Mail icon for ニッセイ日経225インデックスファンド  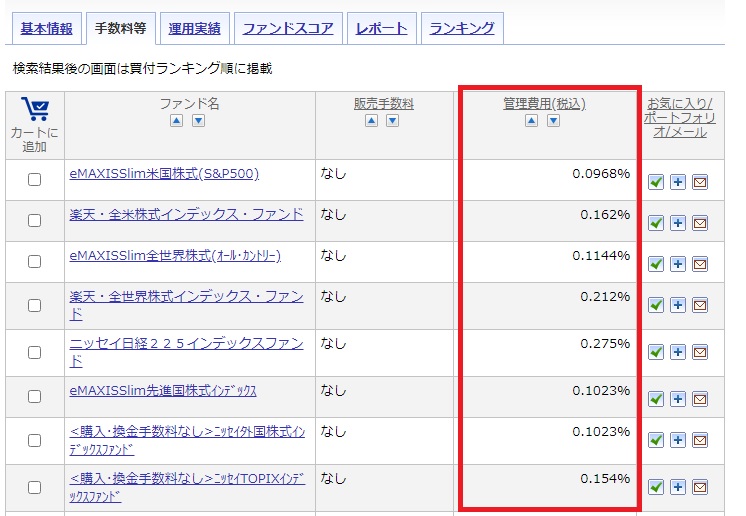700,351
